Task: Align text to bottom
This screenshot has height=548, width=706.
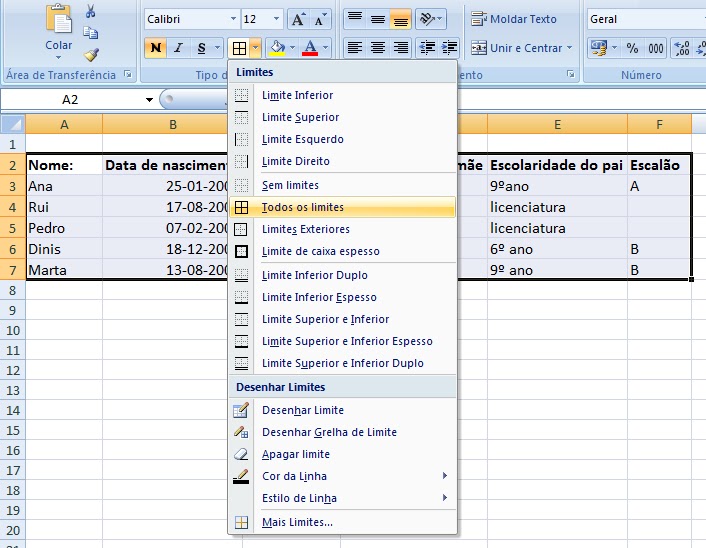Action: click(401, 19)
